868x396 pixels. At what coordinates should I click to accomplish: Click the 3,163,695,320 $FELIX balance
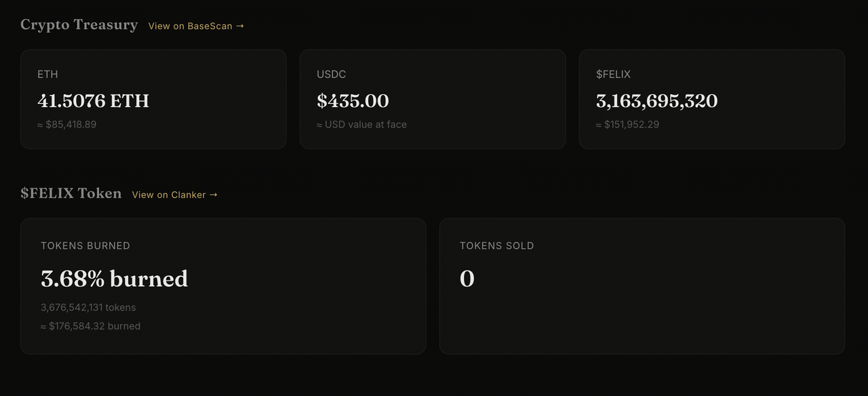[656, 101]
